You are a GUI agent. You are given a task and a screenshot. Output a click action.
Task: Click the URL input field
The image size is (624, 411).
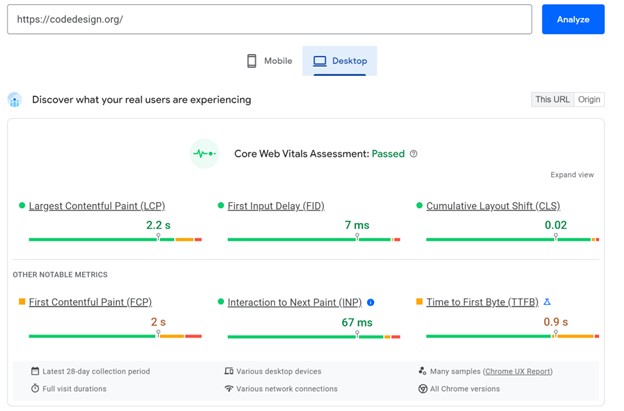tap(269, 19)
